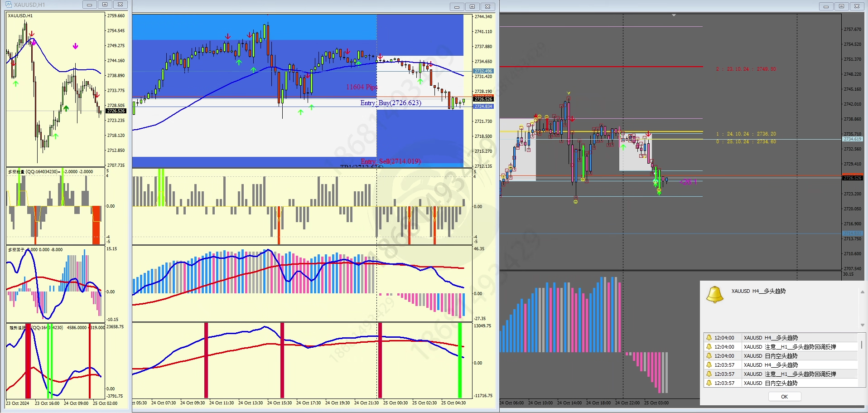
Task: Click the Entry: Buy(2726.623) label in the middle chart
Action: tap(391, 103)
